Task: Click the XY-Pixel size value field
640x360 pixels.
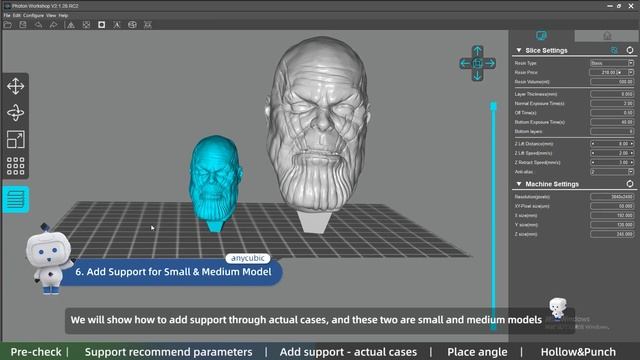Action: coord(612,206)
